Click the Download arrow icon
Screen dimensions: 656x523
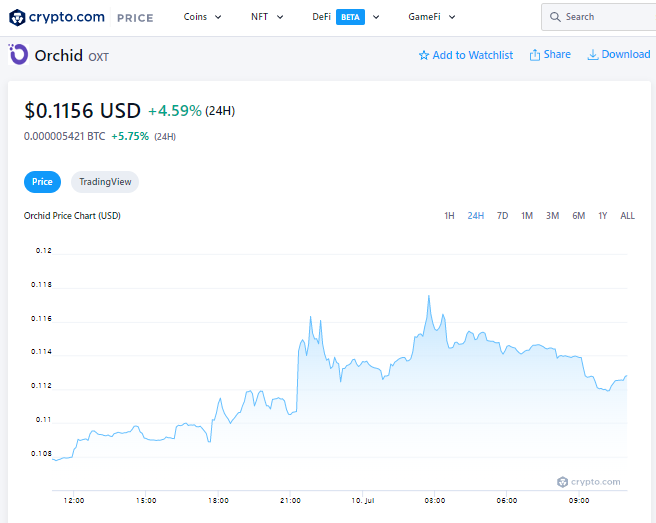click(x=593, y=55)
